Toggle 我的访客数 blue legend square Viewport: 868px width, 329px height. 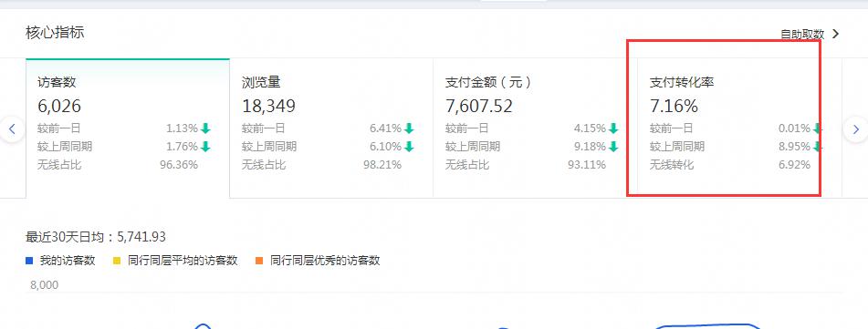point(29,261)
